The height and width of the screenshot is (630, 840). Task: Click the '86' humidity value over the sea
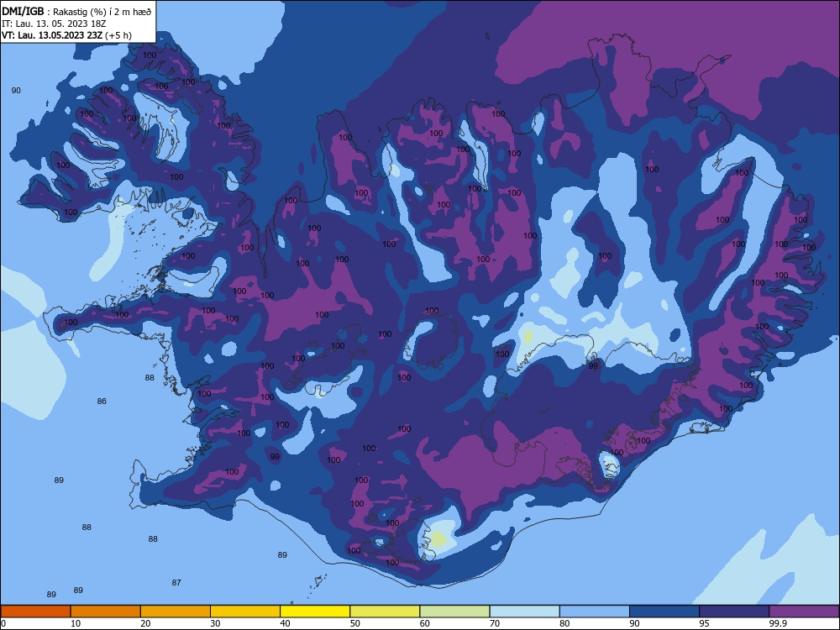(102, 402)
